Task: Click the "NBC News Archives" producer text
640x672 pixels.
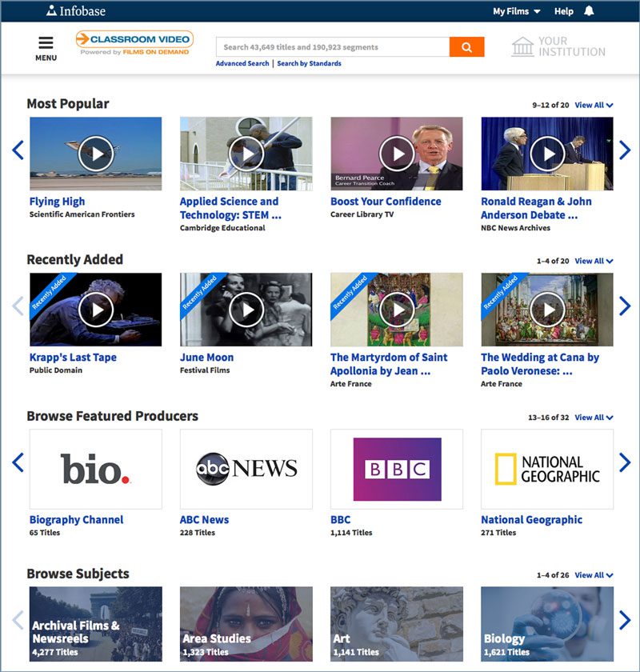Action: click(x=516, y=228)
